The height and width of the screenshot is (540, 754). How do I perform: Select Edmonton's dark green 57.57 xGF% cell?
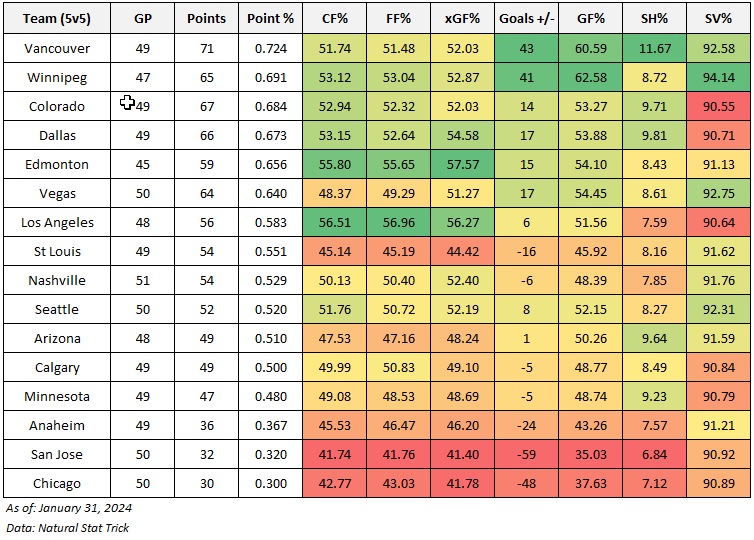[460, 164]
